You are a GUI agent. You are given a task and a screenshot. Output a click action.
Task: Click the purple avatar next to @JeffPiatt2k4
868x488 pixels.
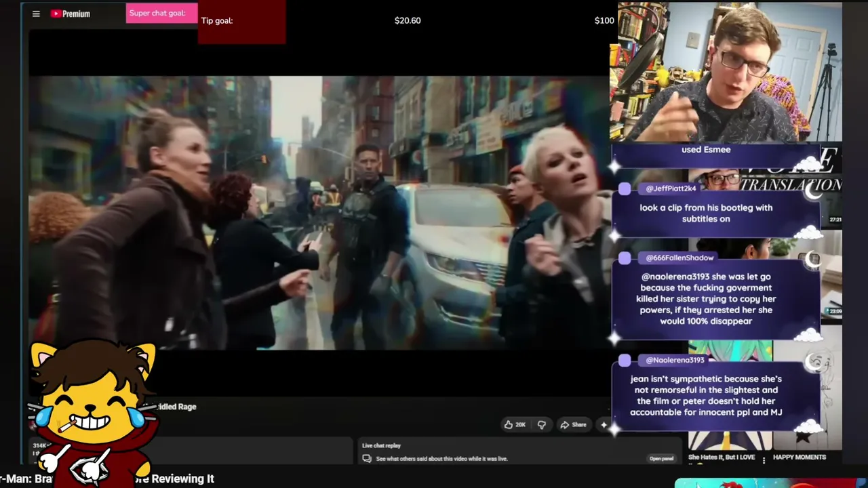(625, 189)
